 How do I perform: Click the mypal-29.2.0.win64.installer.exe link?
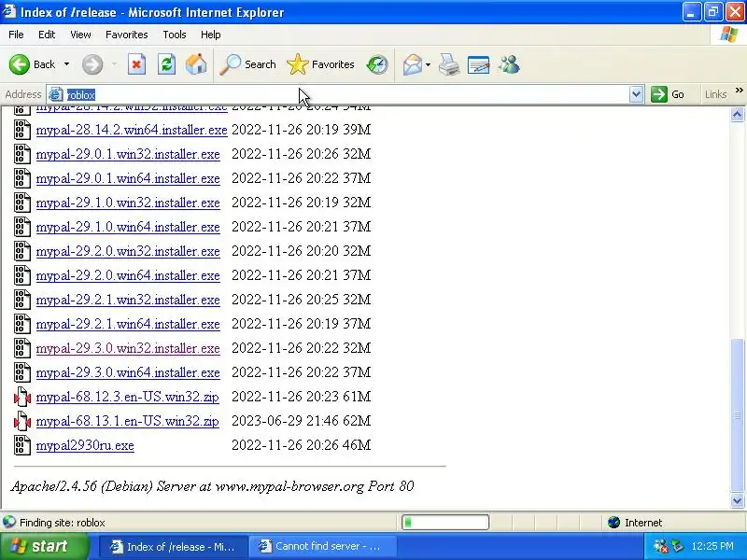pos(128,275)
